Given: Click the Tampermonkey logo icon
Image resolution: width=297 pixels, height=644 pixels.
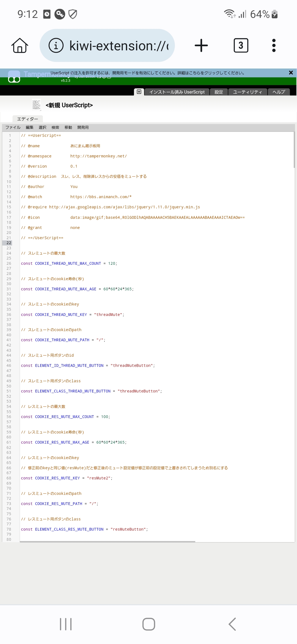Looking at the screenshot, I should point(14,77).
